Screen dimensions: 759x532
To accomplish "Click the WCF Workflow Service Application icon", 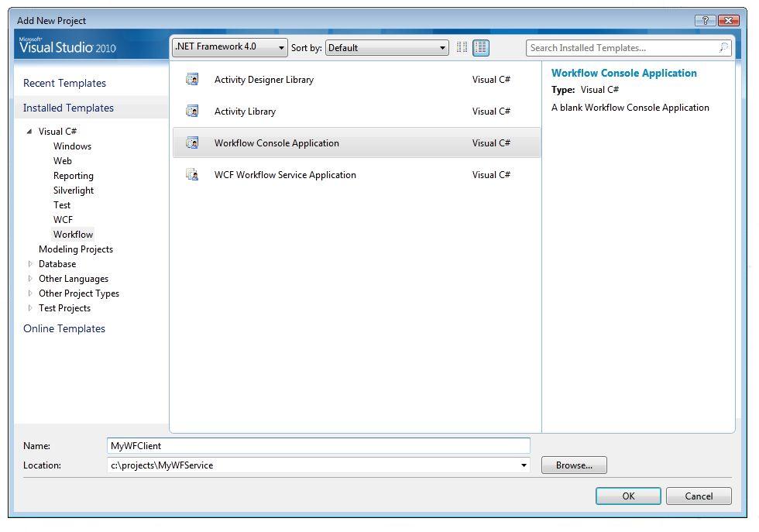I will pos(192,174).
